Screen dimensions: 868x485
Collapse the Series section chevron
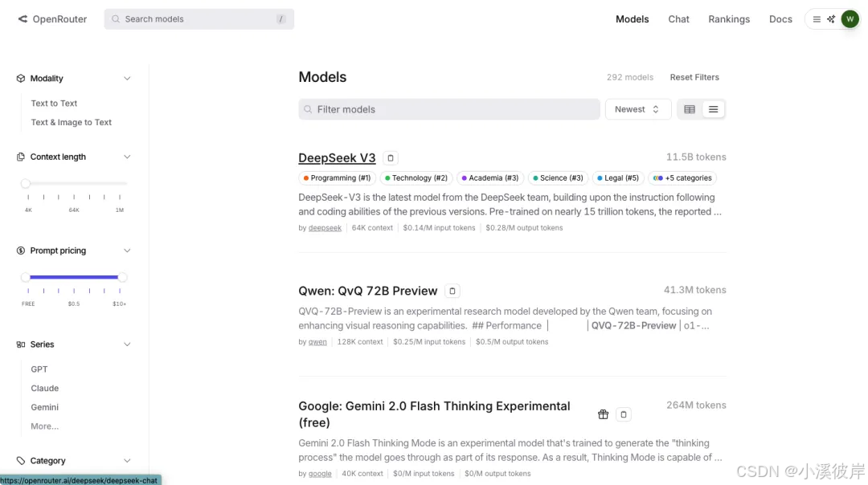(127, 344)
